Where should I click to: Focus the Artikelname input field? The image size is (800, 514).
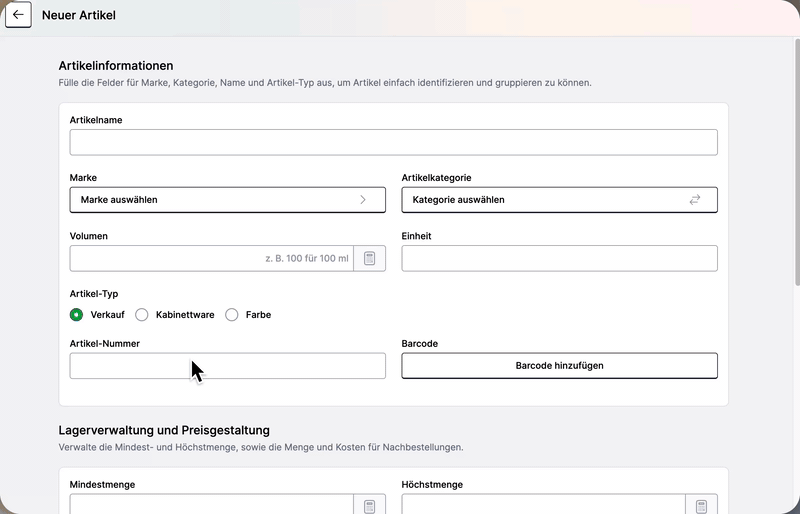coord(393,142)
